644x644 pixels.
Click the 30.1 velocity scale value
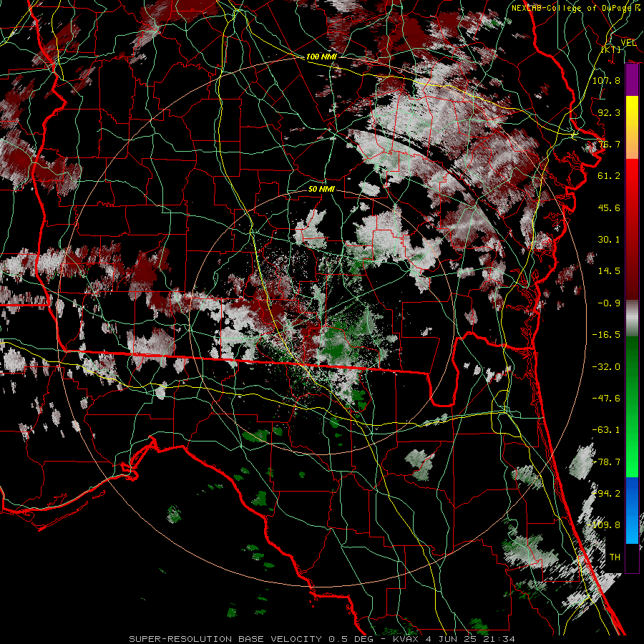point(609,240)
